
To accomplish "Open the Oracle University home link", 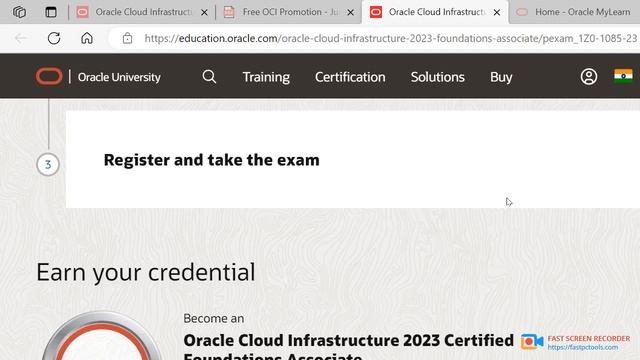I will point(119,77).
